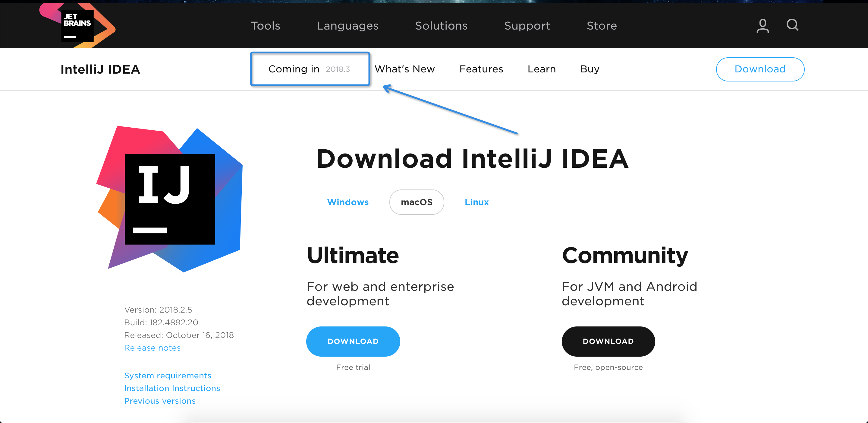Expand the Languages menu
This screenshot has height=423, width=868.
tap(347, 26)
